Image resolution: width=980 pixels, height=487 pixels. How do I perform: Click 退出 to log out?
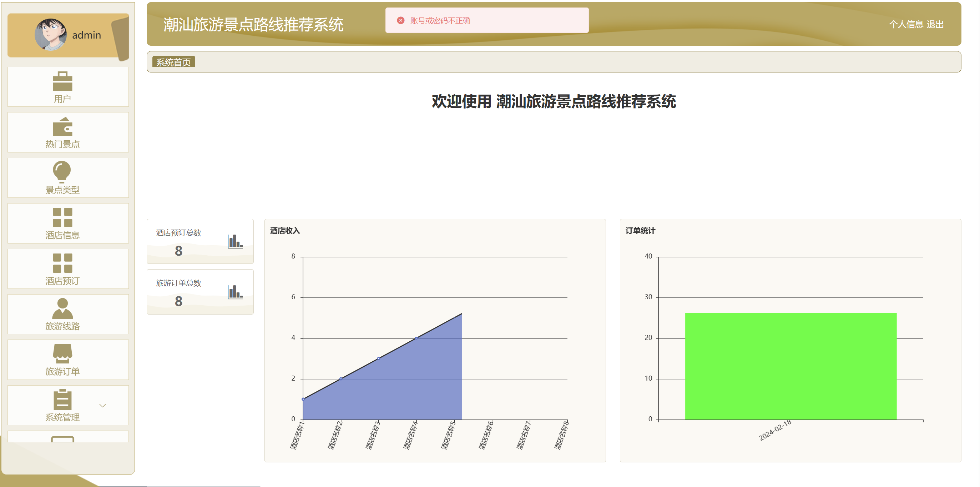click(x=935, y=24)
